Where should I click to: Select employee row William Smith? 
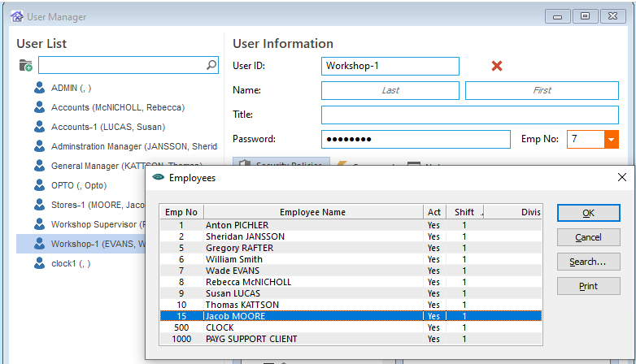pos(351,259)
